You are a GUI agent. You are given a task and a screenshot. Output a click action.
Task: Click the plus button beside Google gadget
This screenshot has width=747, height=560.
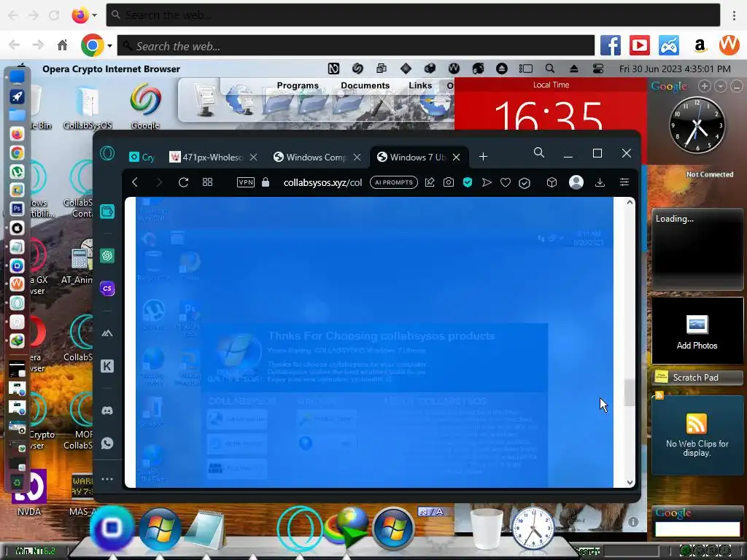pyautogui.click(x=705, y=86)
